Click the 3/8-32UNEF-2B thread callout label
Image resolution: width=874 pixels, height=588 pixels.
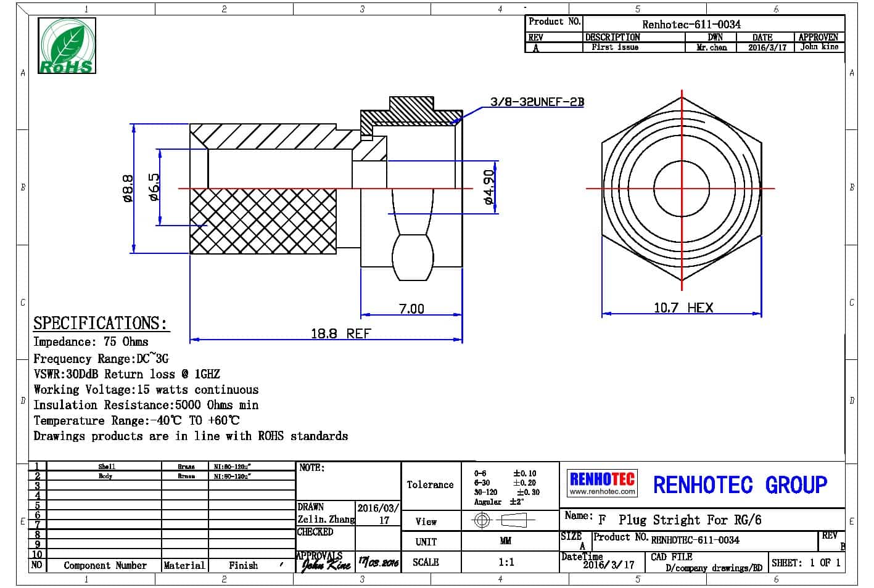pyautogui.click(x=537, y=102)
